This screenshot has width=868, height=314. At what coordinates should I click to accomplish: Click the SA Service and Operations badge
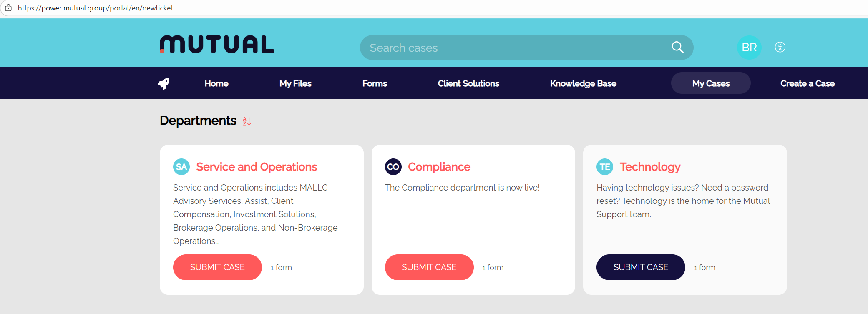[x=181, y=167]
